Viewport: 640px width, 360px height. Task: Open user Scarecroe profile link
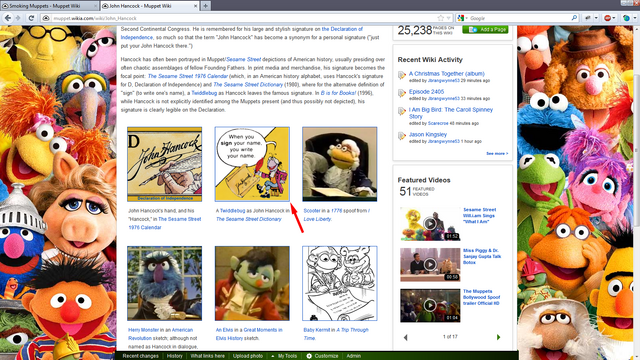(x=438, y=123)
